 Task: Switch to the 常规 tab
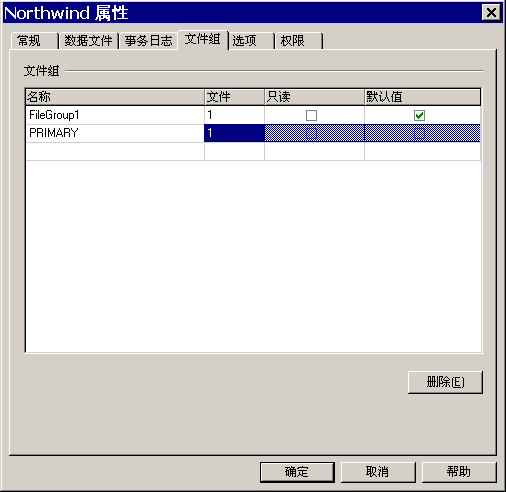click(34, 41)
